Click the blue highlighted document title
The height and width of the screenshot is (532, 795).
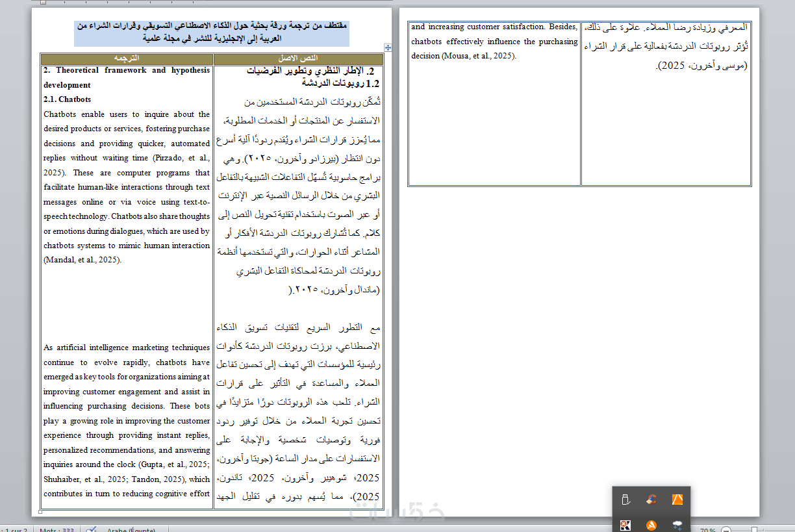(x=212, y=32)
